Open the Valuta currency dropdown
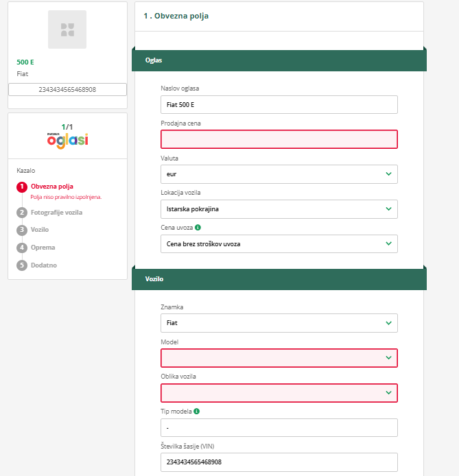This screenshot has height=476, width=459. [279, 174]
